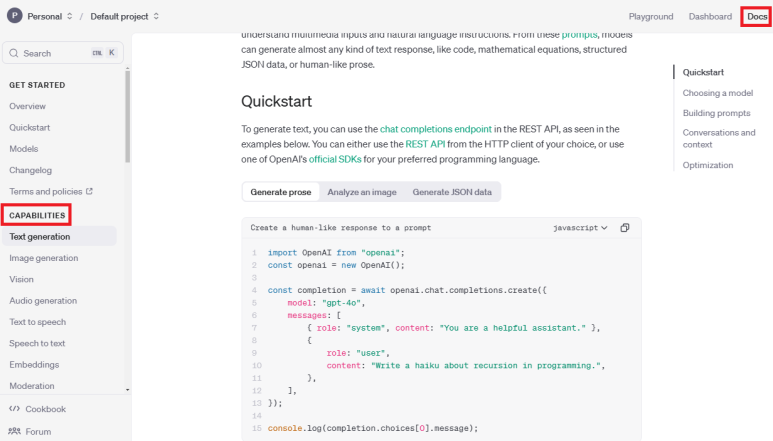
Task: Jump to Building prompts section
Action: (x=716, y=113)
